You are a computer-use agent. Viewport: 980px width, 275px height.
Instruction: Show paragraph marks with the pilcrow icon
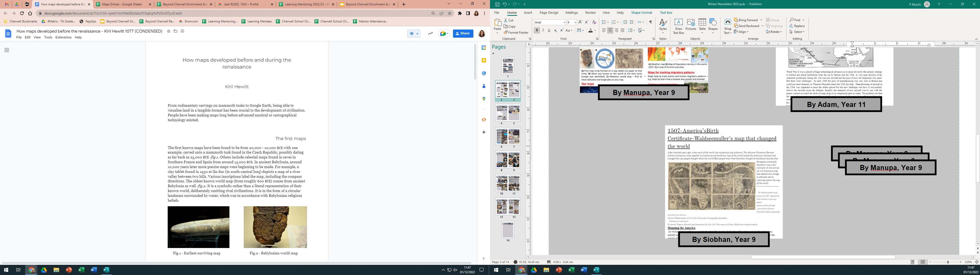pos(651,22)
